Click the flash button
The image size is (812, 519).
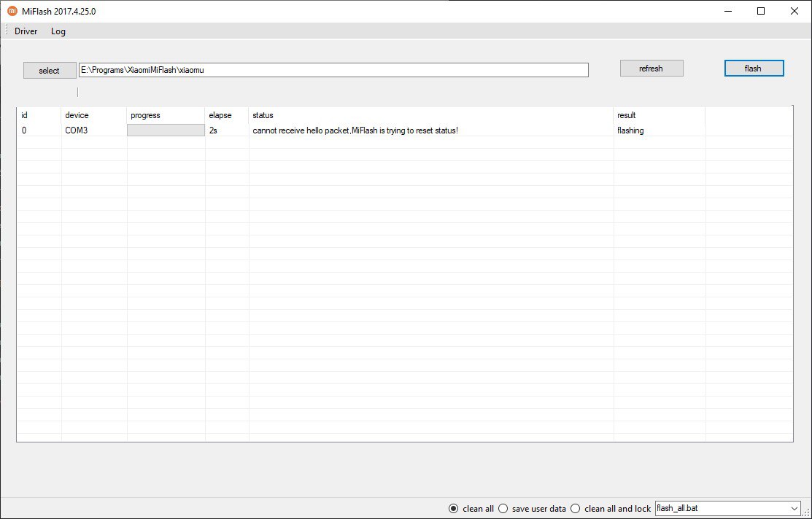pos(754,69)
